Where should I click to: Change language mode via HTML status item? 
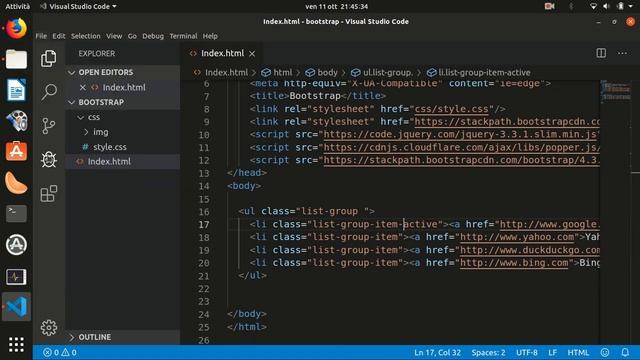click(x=578, y=352)
